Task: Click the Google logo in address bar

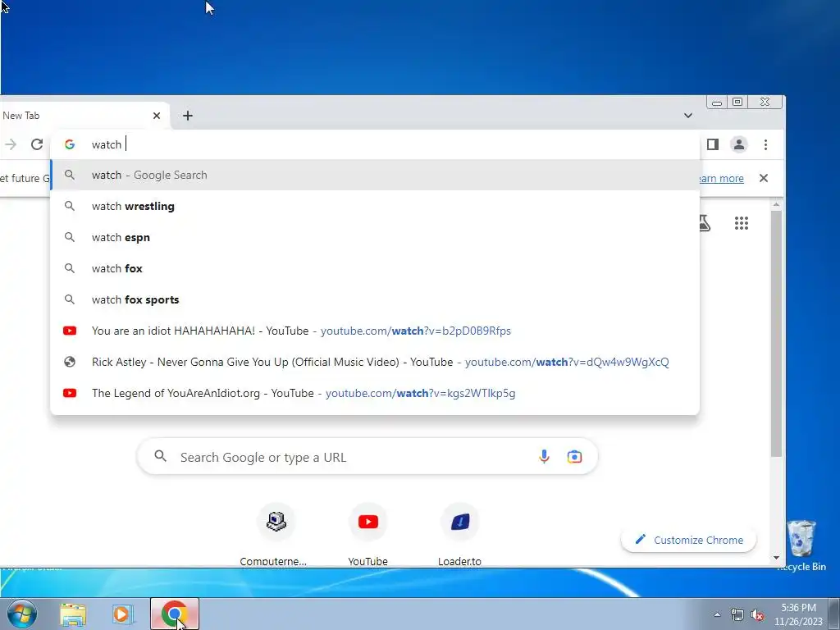Action: click(70, 144)
